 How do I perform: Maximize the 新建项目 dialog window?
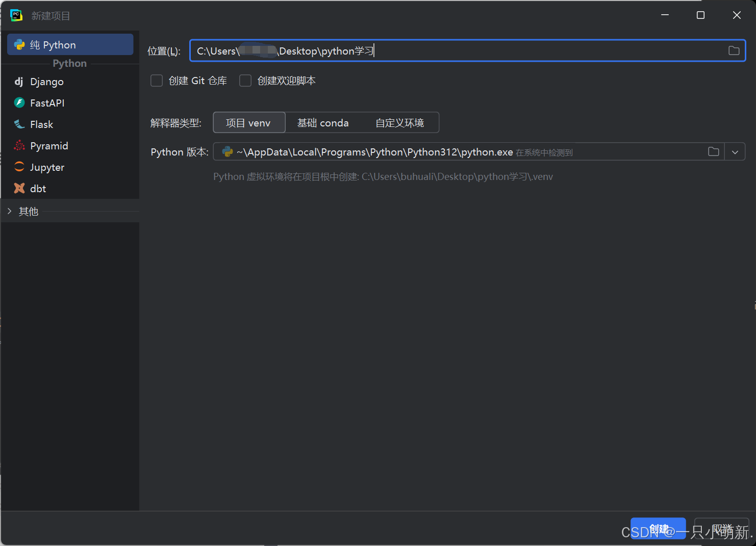click(700, 15)
